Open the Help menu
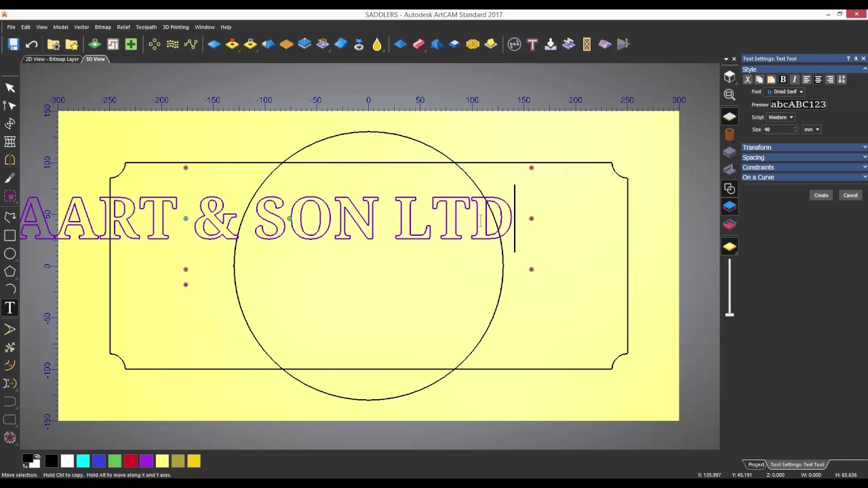This screenshot has width=868, height=488. (226, 27)
